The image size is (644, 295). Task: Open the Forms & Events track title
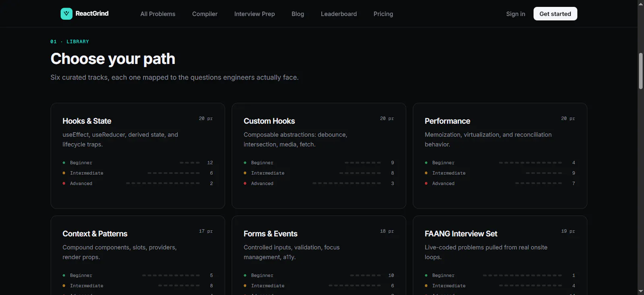click(x=270, y=234)
